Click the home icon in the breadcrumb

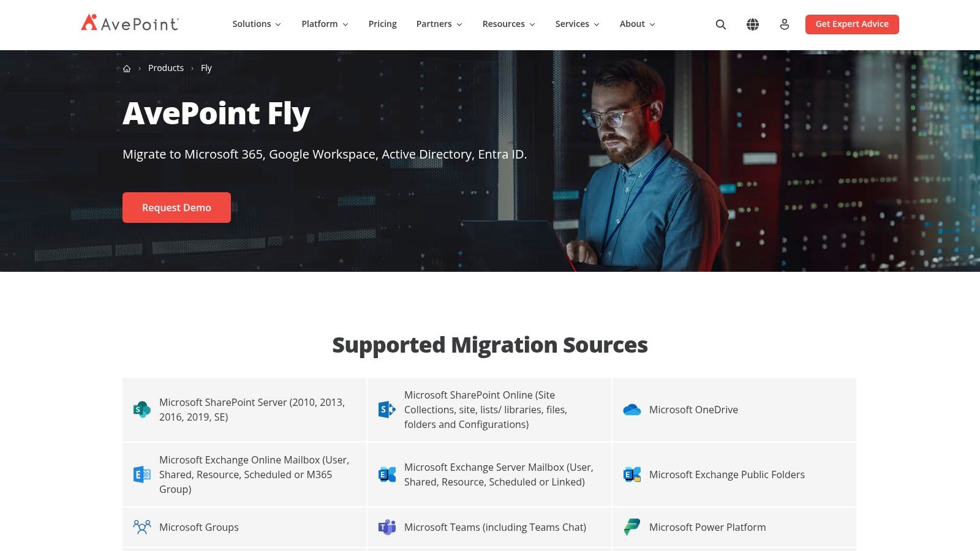pos(127,68)
